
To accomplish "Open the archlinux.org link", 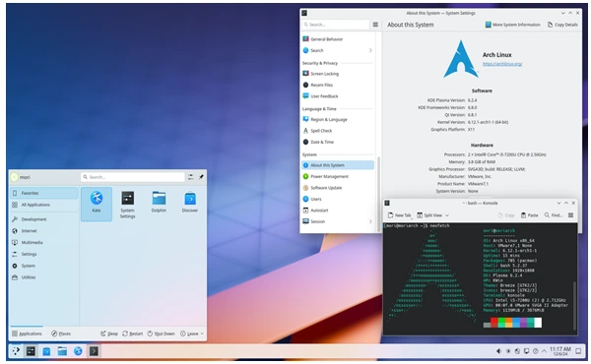I will click(x=502, y=64).
